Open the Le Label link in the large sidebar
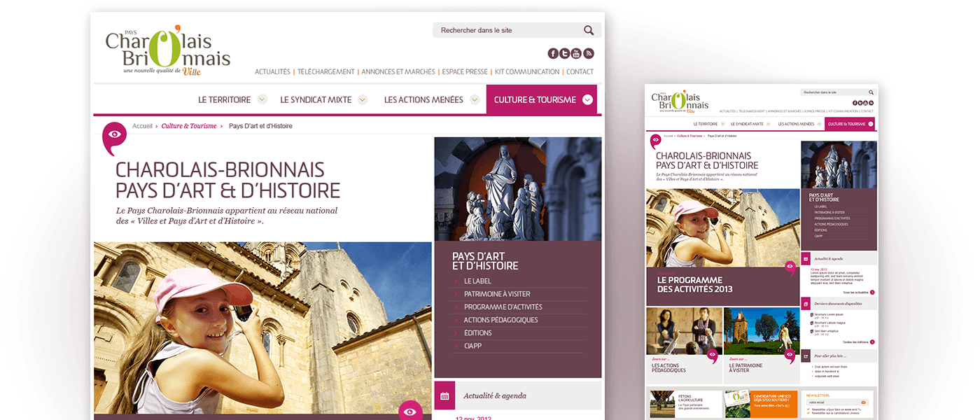980x420 pixels. point(477,281)
